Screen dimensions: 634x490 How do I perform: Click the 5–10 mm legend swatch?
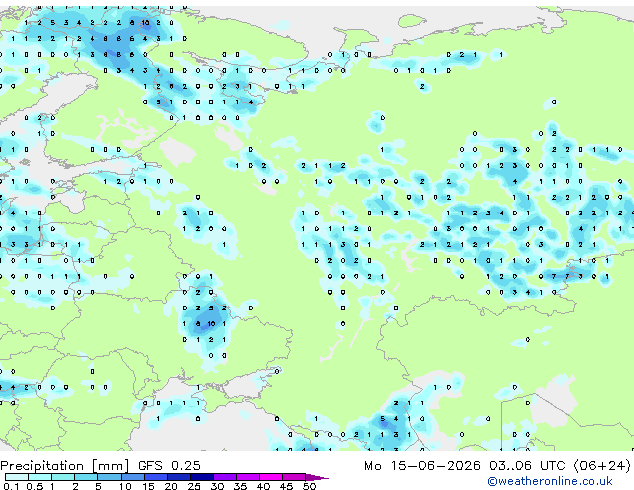tap(109, 477)
